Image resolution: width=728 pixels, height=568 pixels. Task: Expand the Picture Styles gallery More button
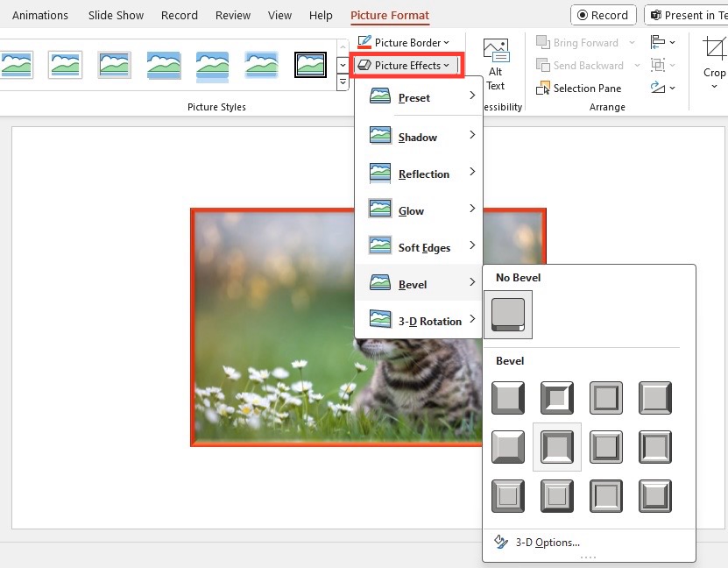[x=343, y=82]
